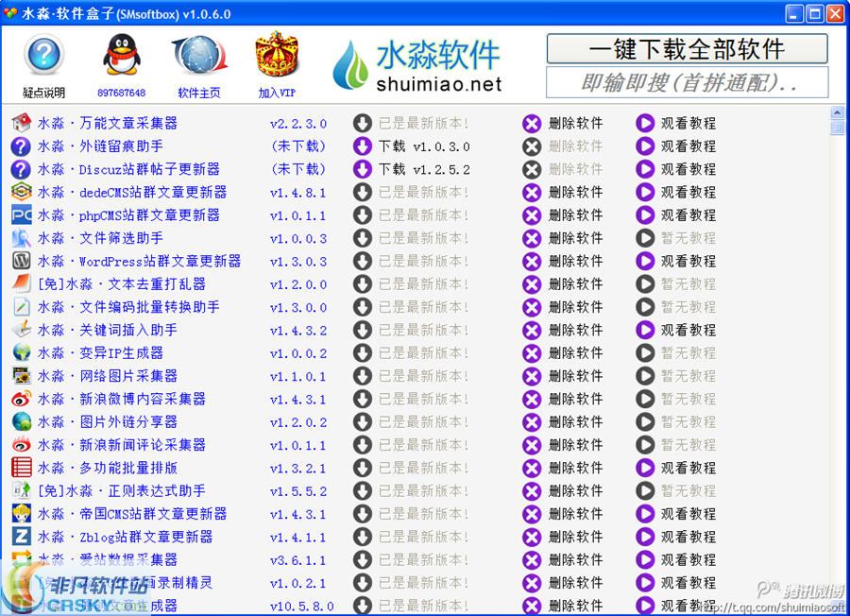Screen dimensions: 850x616
Task: Click the 变异IP生成器 globe icon
Action: [x=21, y=352]
